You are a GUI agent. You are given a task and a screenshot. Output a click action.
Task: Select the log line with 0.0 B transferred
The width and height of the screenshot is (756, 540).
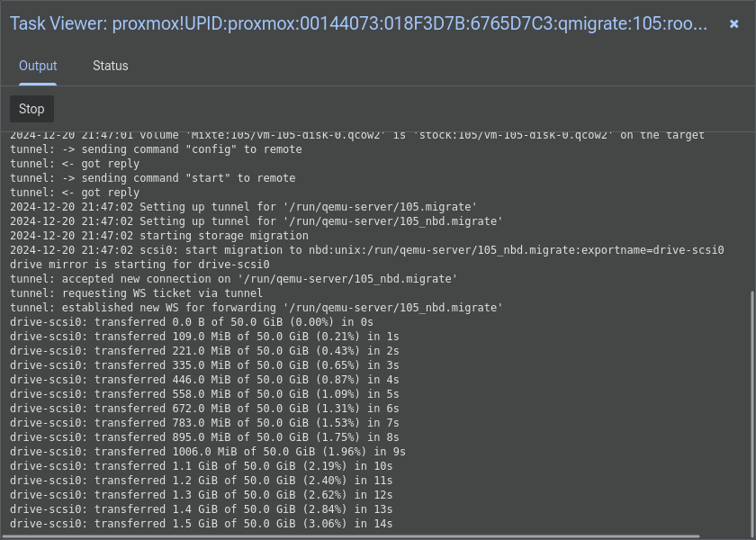click(192, 322)
